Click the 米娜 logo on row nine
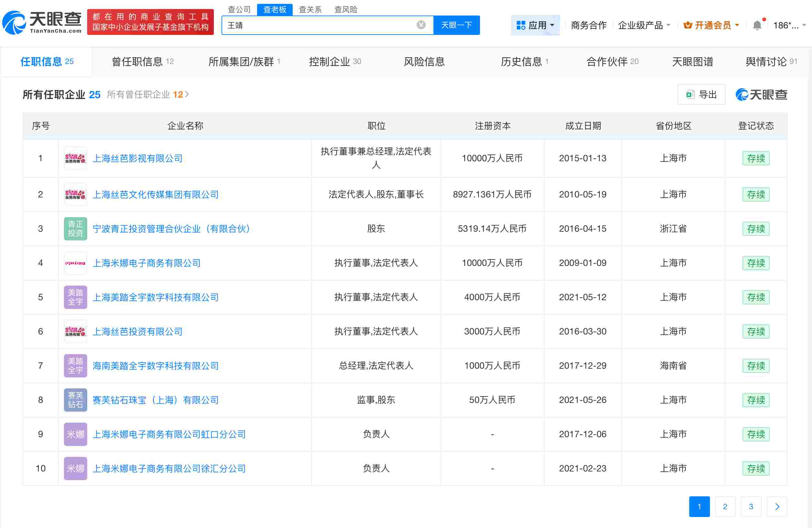The image size is (812, 528). point(75,434)
